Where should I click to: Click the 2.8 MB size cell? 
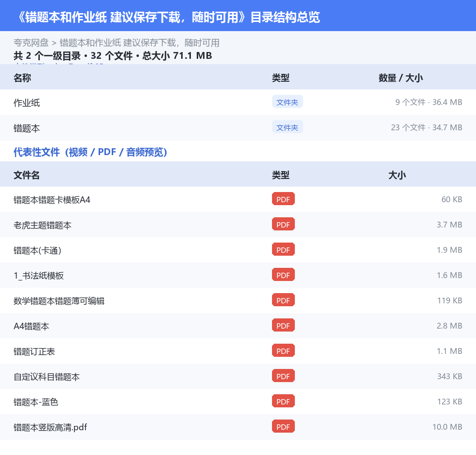pyautogui.click(x=449, y=325)
